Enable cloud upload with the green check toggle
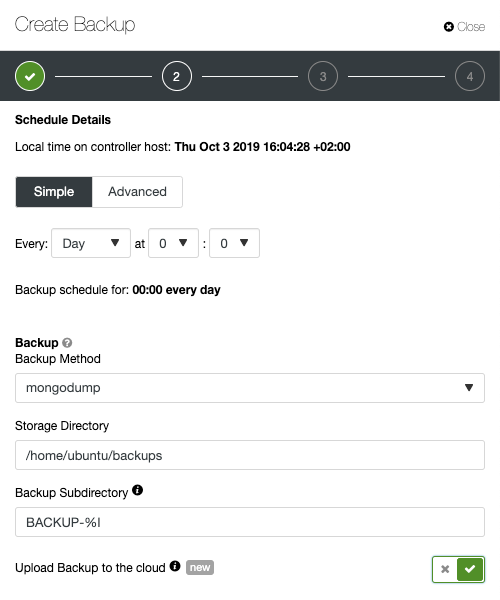Screen dimensions: 500x600 471,569
